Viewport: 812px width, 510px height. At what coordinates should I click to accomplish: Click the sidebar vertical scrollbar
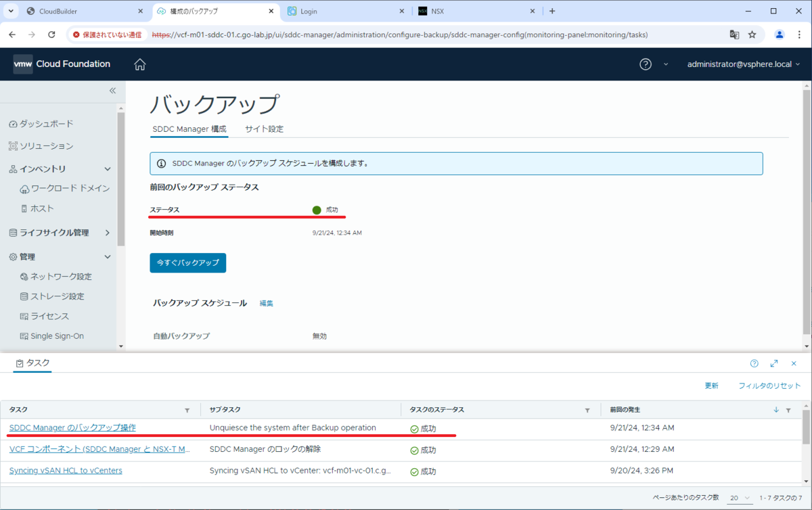point(121,179)
